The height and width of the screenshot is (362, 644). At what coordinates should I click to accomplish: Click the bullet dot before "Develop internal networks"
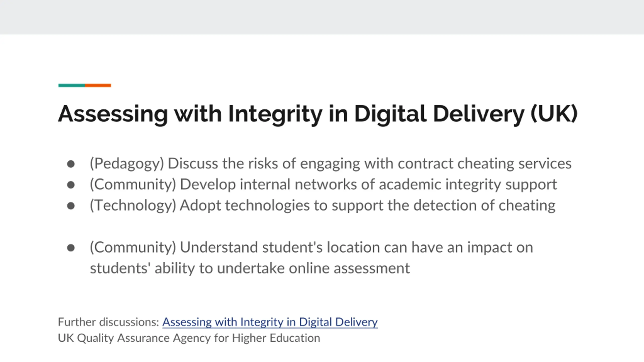(71, 185)
